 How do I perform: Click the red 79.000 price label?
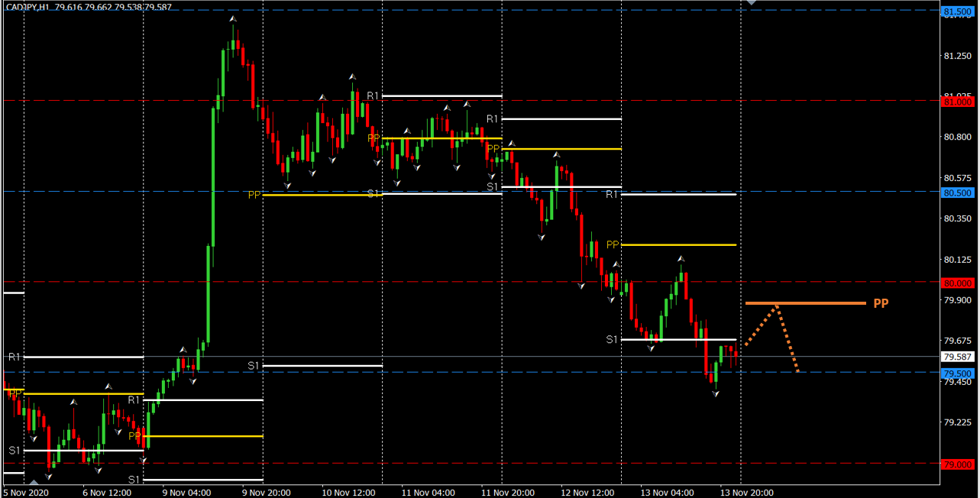[x=958, y=464]
